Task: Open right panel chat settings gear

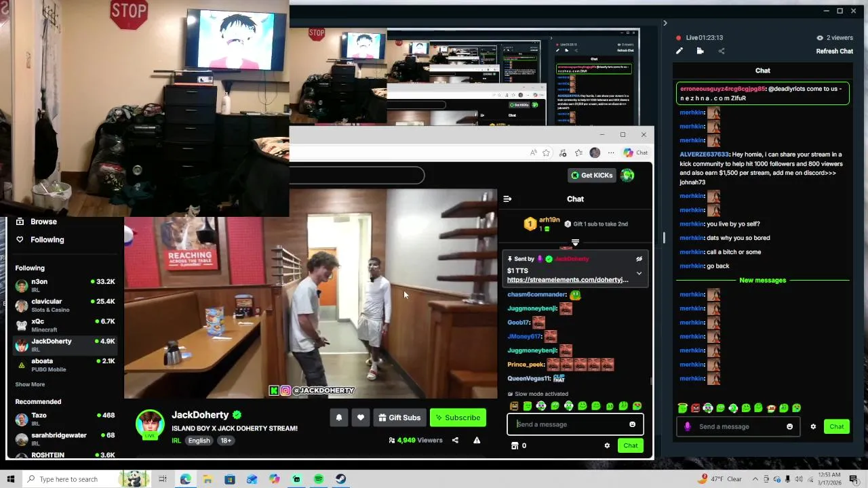Action: click(813, 426)
